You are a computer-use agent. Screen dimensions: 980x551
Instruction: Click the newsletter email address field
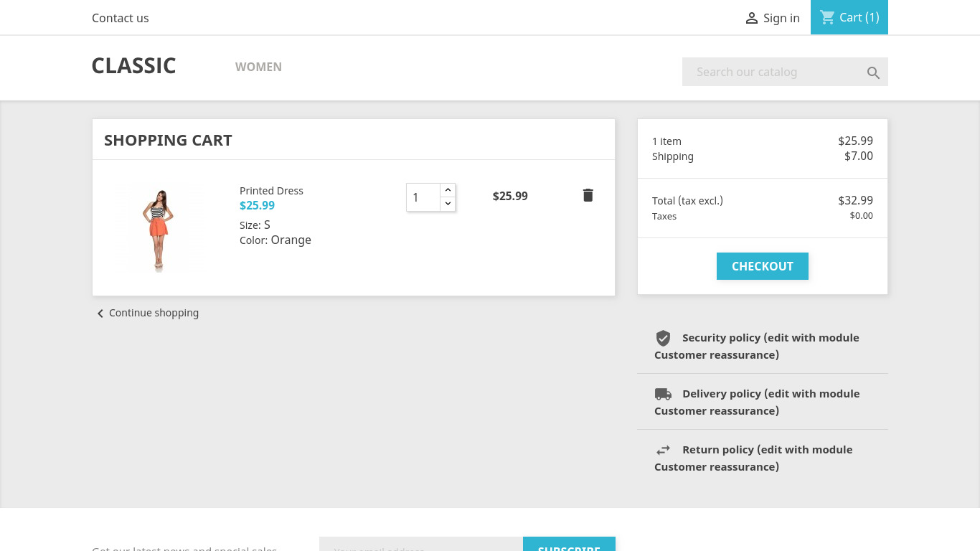421,545
